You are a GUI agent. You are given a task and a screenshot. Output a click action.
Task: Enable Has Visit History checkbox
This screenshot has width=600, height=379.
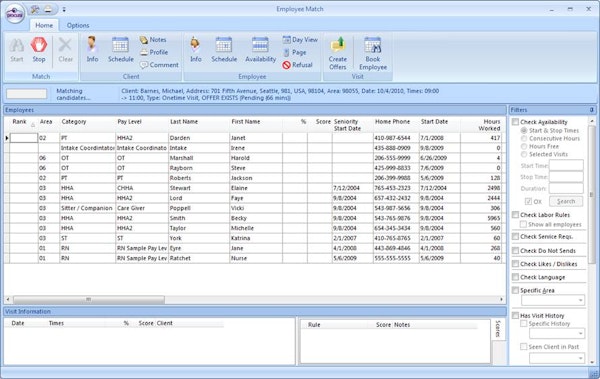tap(515, 315)
